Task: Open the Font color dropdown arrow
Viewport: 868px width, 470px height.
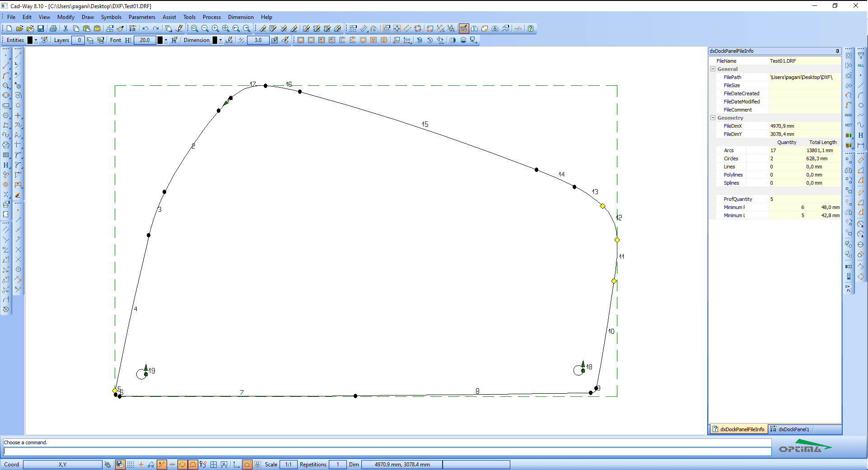Action: pos(166,40)
